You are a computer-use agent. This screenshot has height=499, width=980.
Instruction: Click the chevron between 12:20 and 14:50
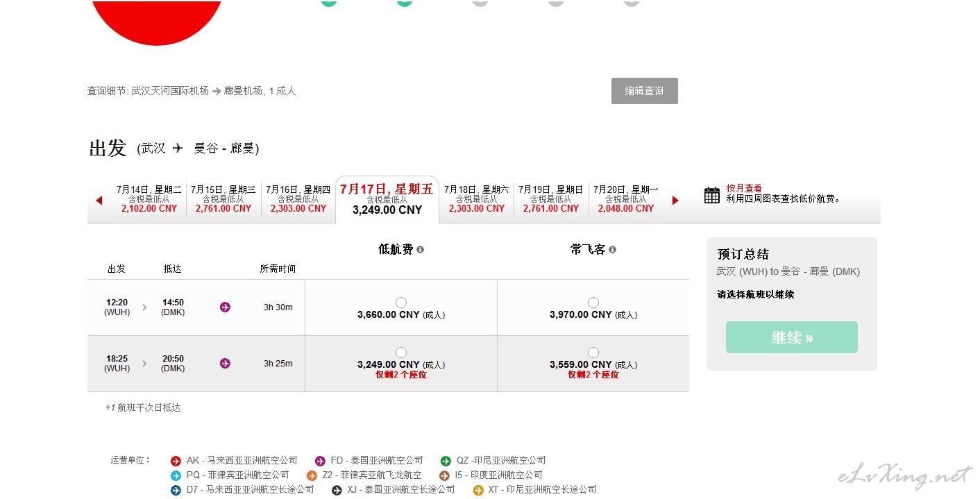(144, 307)
